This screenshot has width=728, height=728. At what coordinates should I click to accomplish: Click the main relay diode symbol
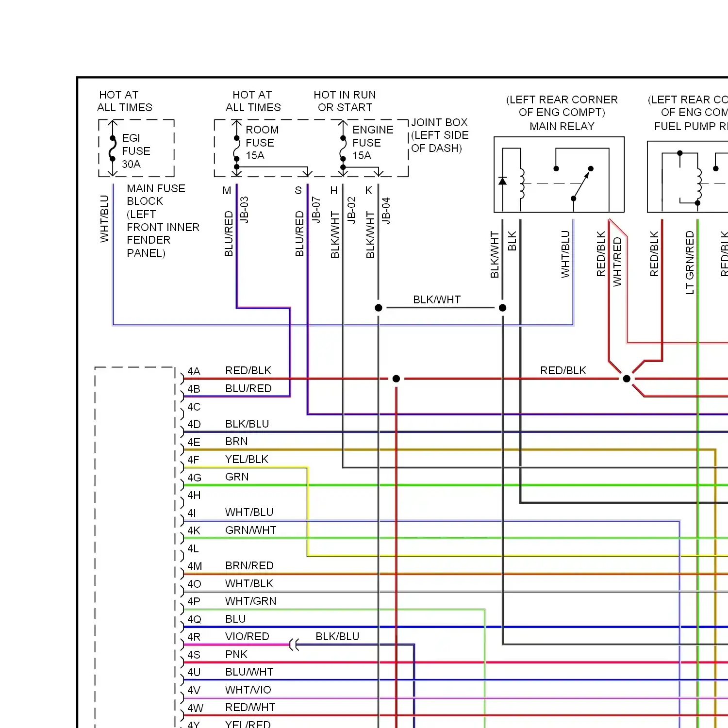click(x=502, y=181)
